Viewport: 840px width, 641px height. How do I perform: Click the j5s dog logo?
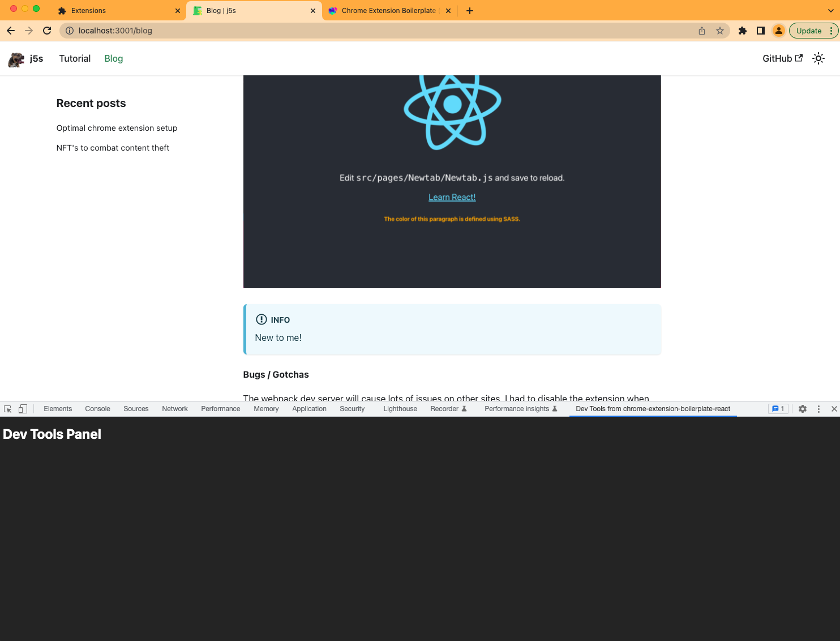tap(16, 59)
